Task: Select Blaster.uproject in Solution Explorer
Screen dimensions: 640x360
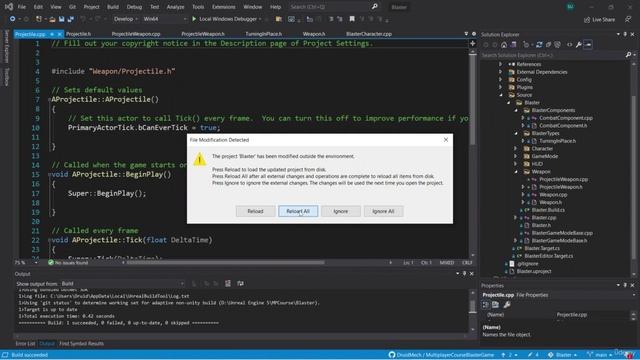Action: pos(534,271)
